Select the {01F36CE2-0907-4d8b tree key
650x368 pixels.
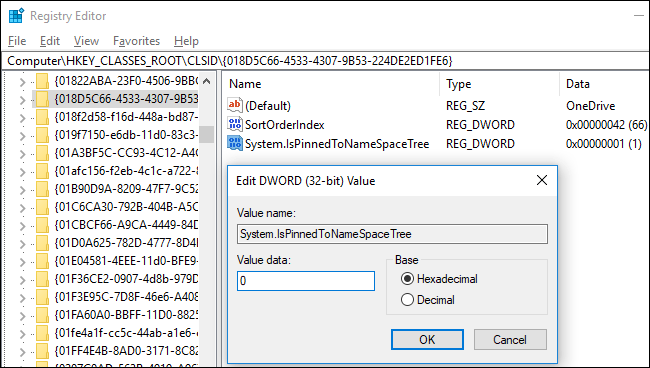pos(126,279)
